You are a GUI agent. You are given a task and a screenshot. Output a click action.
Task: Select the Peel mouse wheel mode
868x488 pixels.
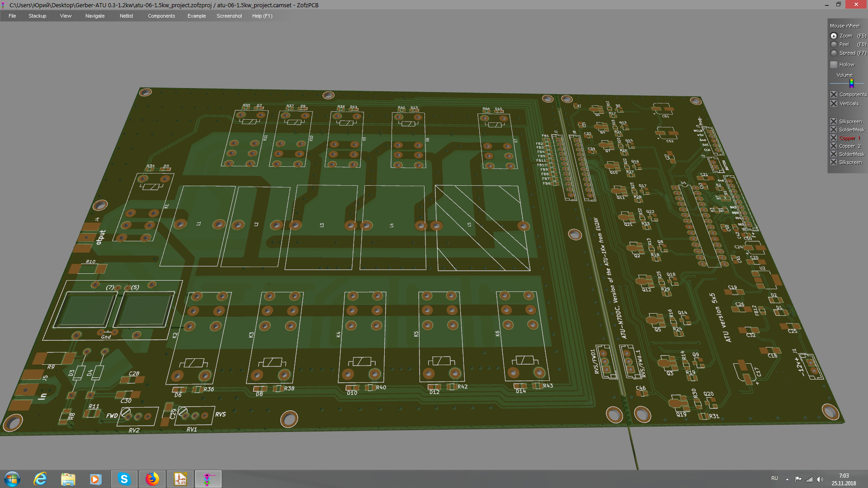[834, 44]
